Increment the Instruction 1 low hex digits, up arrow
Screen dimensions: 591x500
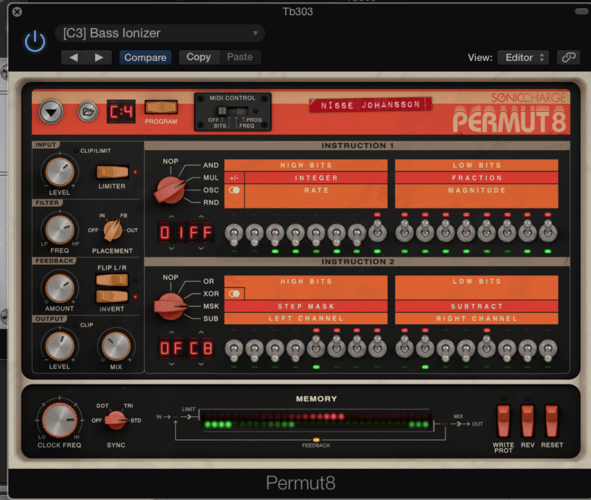[201, 217]
